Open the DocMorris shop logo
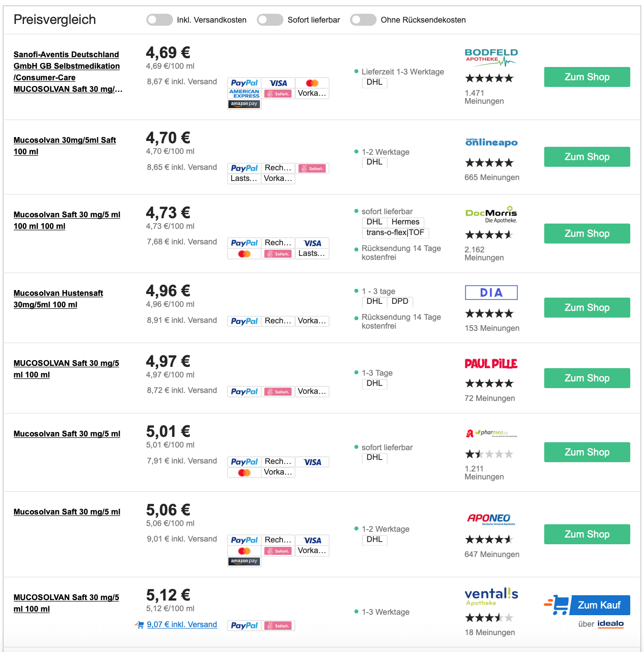The height and width of the screenshot is (652, 644). (491, 215)
